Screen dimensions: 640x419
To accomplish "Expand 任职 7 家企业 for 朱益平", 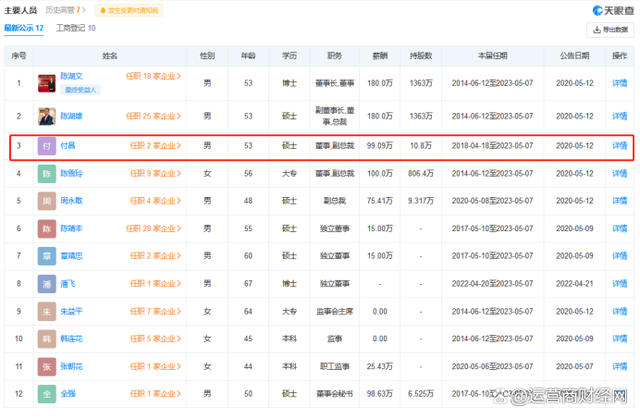I will [156, 311].
